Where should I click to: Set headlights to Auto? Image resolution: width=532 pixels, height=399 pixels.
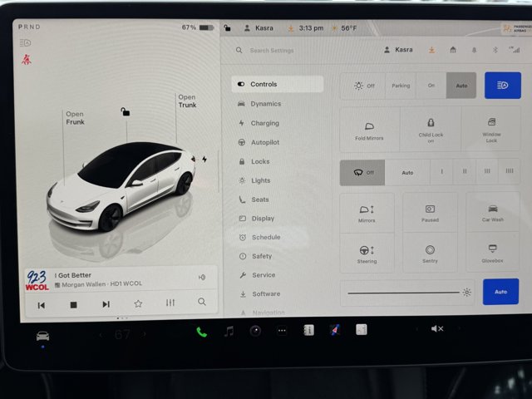(x=461, y=86)
